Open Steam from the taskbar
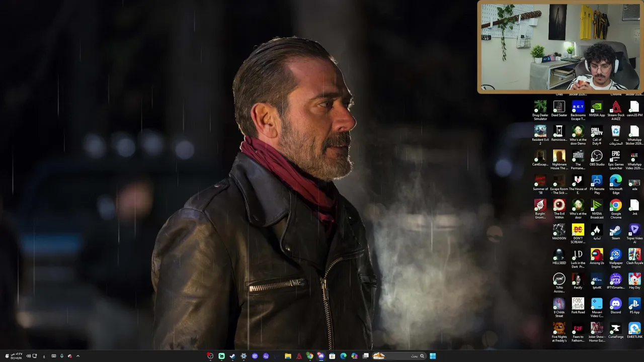Image resolution: width=644 pixels, height=362 pixels. (232, 356)
